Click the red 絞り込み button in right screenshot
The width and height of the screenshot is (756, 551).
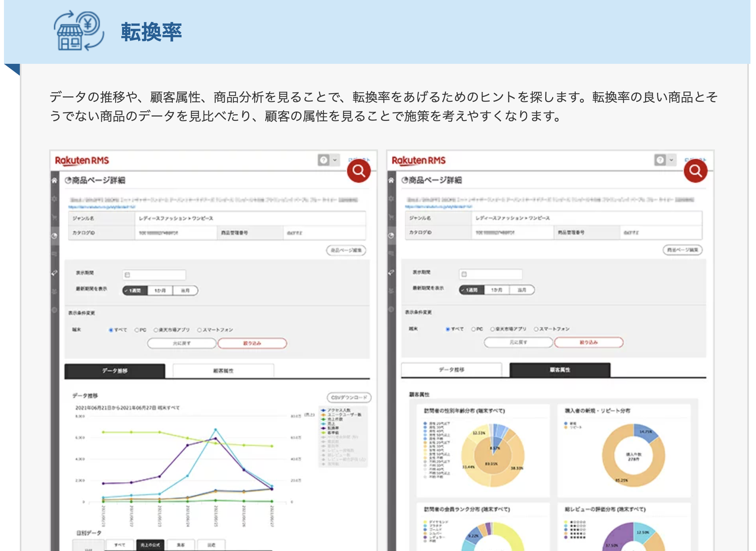pyautogui.click(x=589, y=342)
